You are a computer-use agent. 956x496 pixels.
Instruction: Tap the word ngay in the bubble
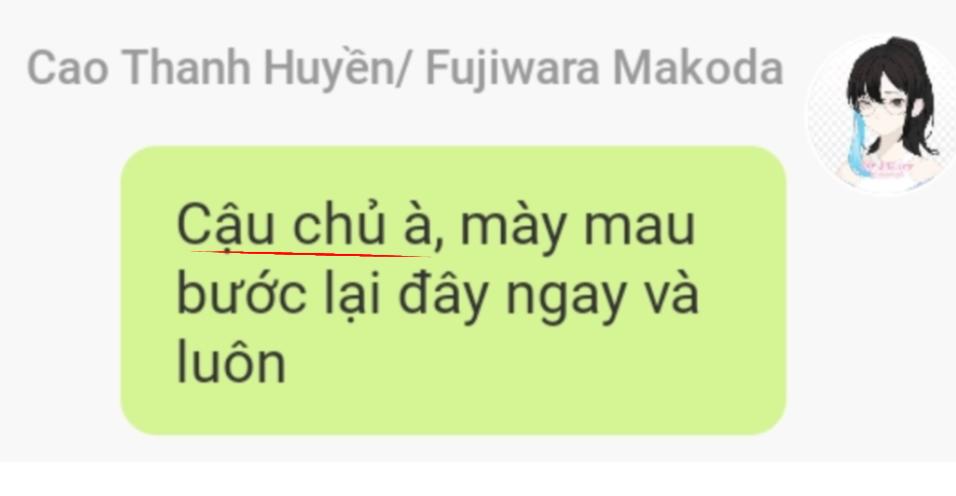point(566,300)
